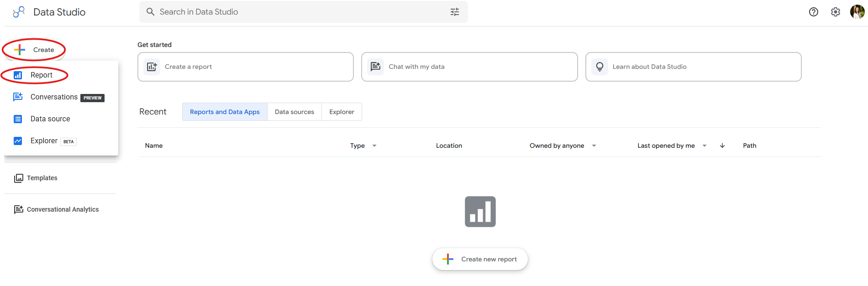Screen dimensions: 868x286
Task: Open the Last opened by me dropdown
Action: [x=705, y=146]
